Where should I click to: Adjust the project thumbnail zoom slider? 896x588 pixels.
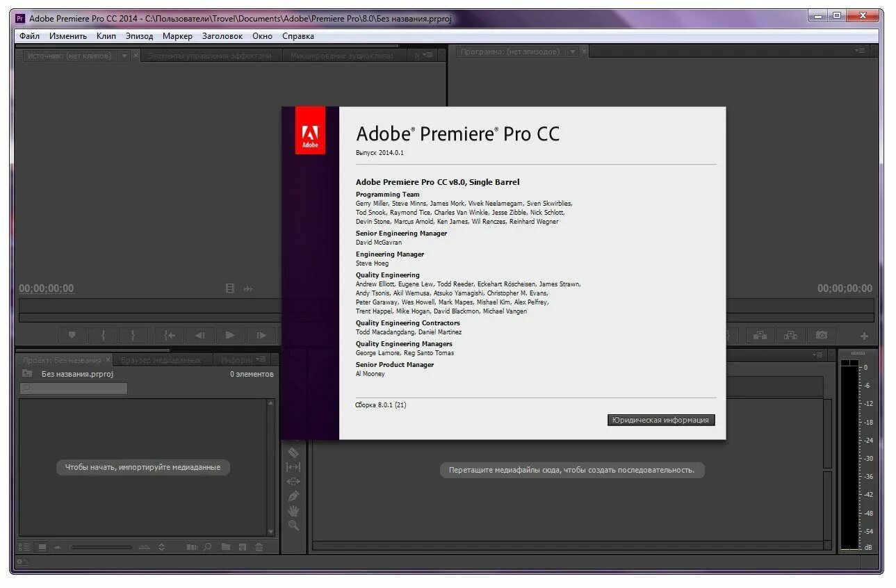tap(101, 547)
